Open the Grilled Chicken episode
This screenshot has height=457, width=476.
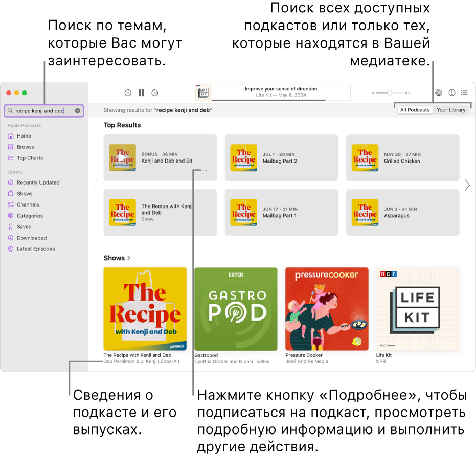pyautogui.click(x=402, y=158)
